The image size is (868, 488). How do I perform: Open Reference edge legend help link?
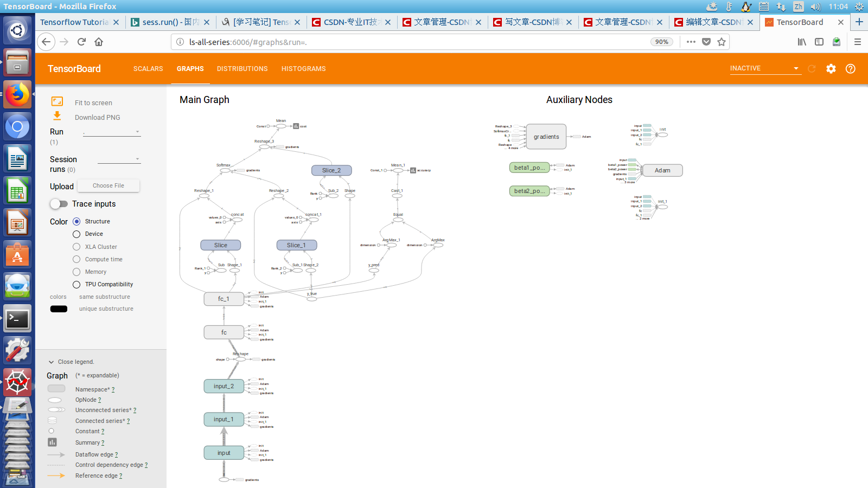pos(121,476)
